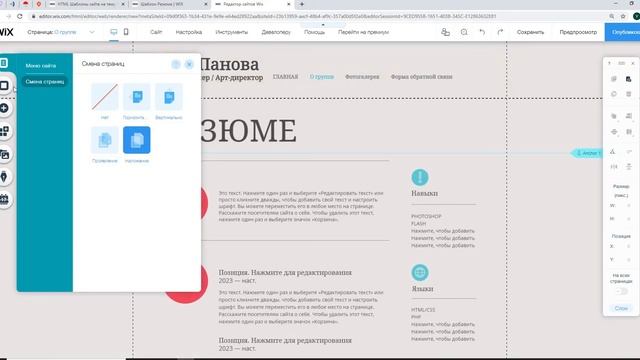Viewport: 640px width, 360px height.
Task: Click the delete trash icon in toolbar panel
Action: tap(629, 94)
